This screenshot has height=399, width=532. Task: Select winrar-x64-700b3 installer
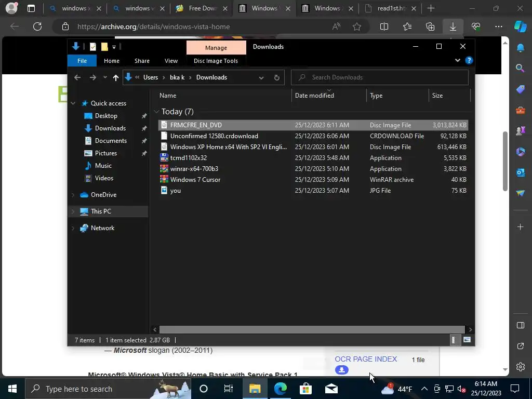coord(313,169)
